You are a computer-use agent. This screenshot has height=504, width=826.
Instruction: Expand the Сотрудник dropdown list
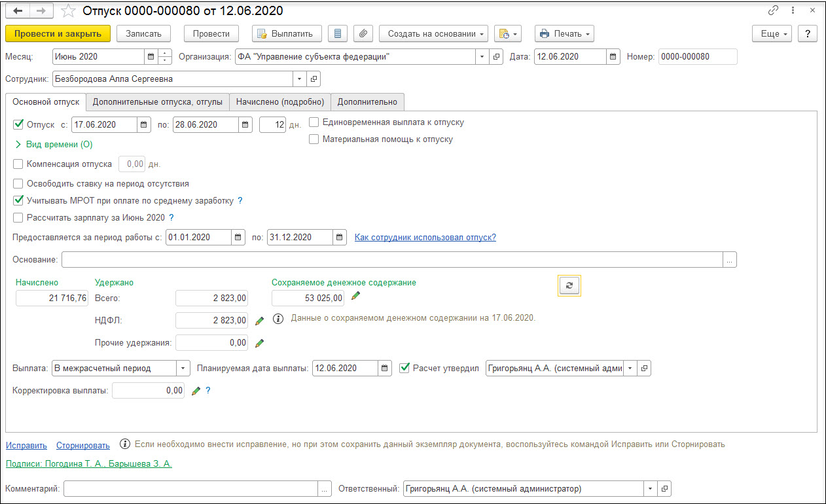(x=300, y=79)
